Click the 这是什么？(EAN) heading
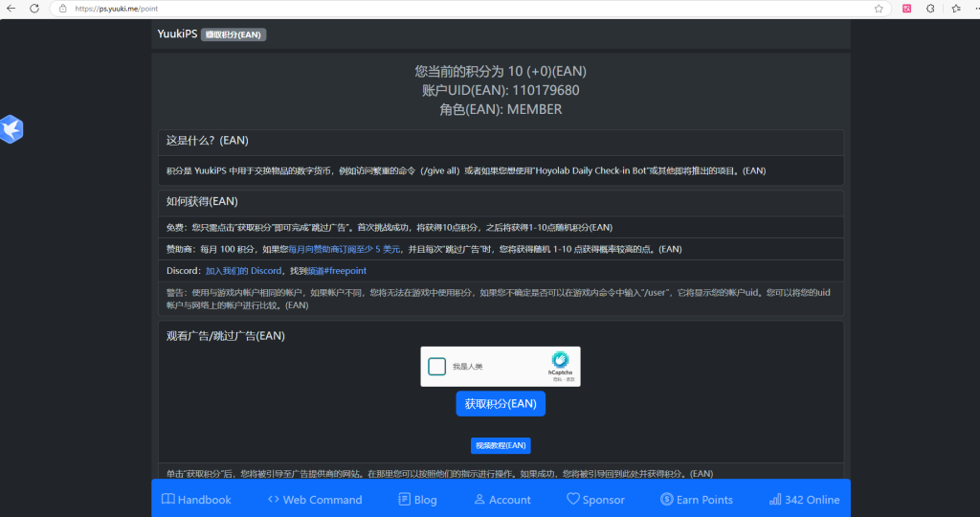The width and height of the screenshot is (980, 517). pyautogui.click(x=208, y=141)
